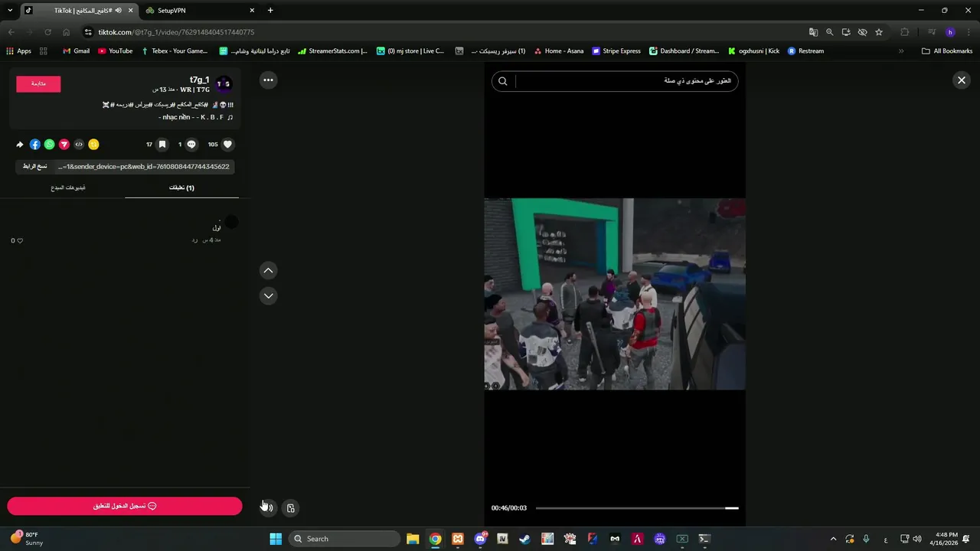
Task: Seek on the video progress bar
Action: (637, 508)
